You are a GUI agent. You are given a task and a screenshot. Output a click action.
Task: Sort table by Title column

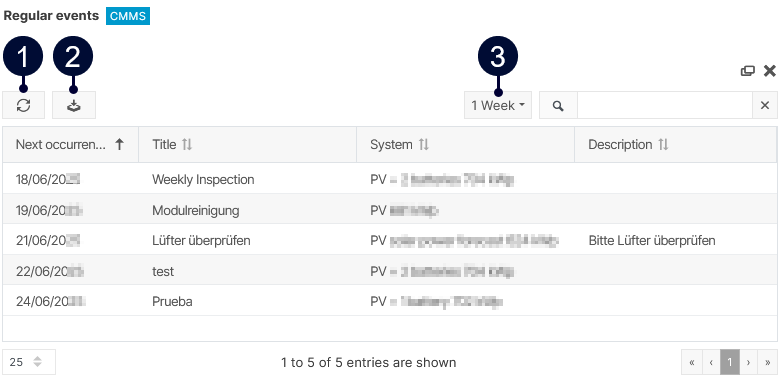[247, 144]
